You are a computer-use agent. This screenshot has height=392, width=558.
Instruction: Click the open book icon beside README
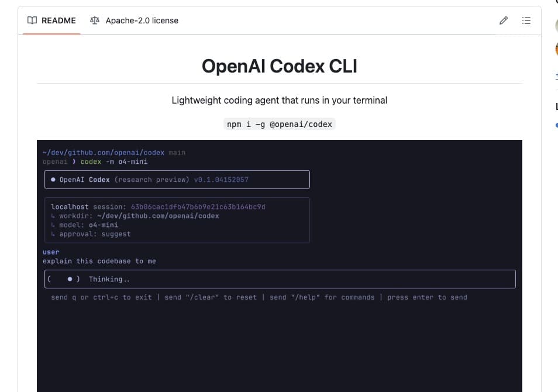(33, 20)
